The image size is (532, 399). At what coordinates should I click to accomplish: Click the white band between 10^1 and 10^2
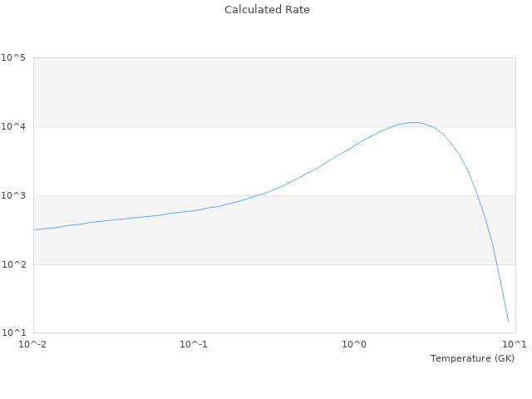pos(249,299)
